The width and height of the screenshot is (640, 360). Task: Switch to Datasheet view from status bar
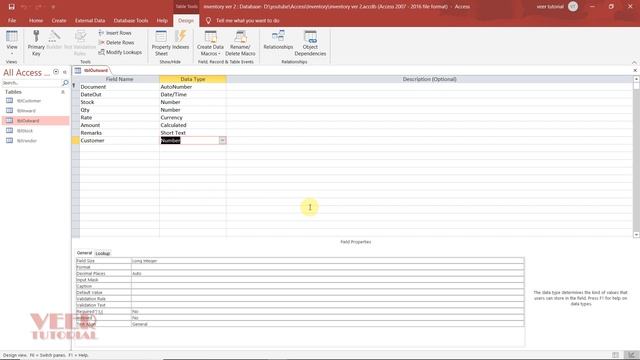click(615, 355)
